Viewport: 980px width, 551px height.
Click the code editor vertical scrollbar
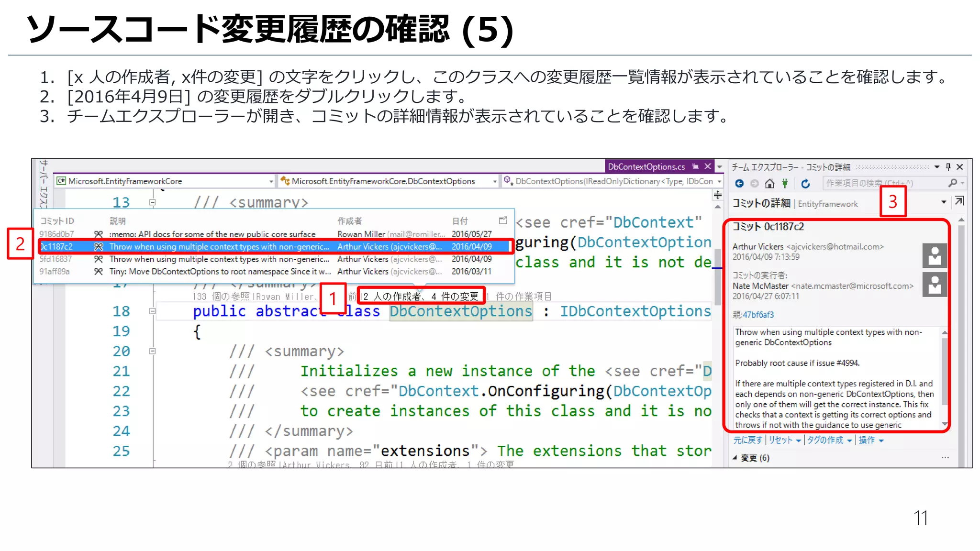[717, 276]
